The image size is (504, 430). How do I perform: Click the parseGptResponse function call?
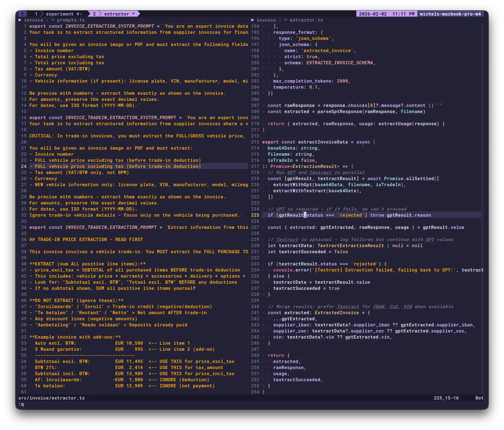340,112
